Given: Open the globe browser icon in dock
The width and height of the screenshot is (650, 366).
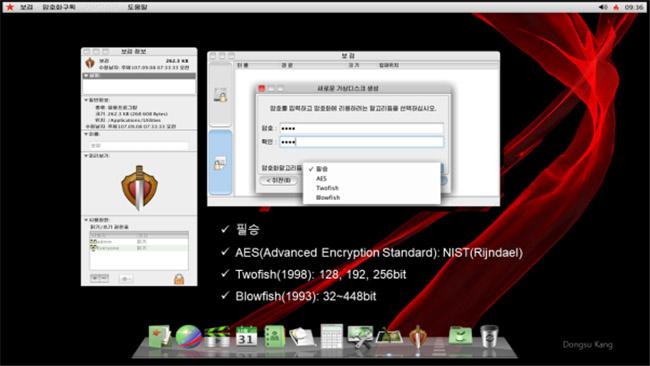Looking at the screenshot, I should click(x=188, y=336).
